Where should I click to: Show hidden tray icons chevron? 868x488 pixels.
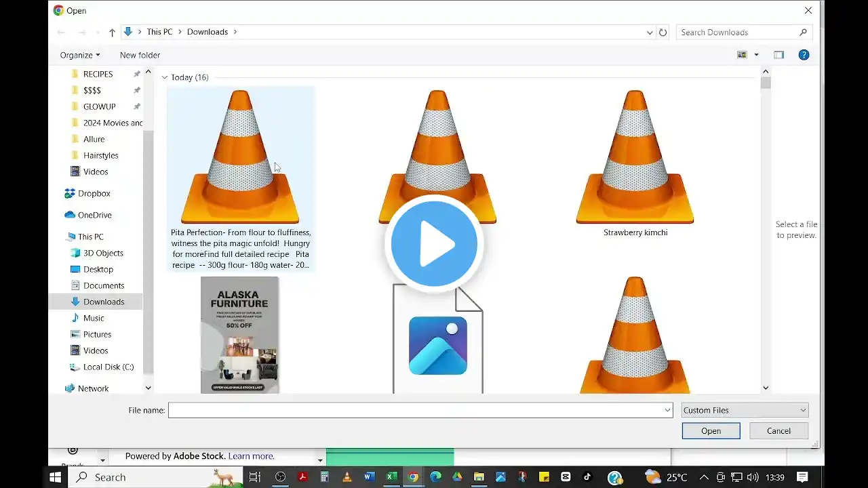[x=704, y=477]
